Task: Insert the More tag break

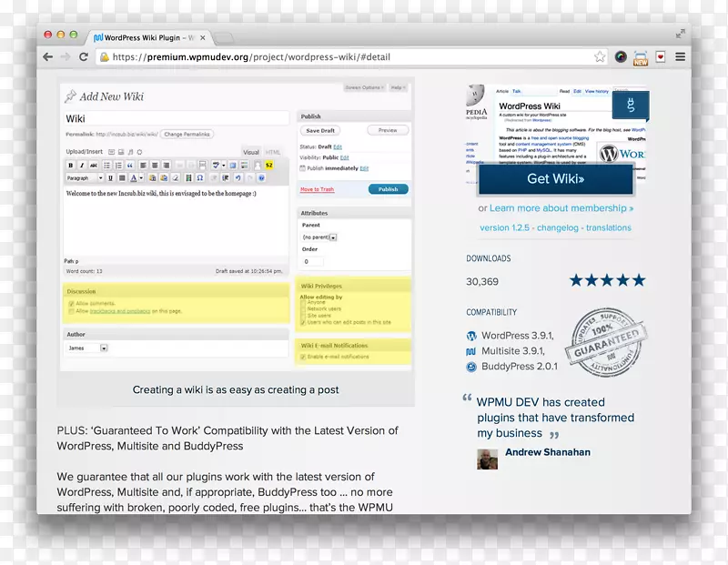Action: (x=202, y=166)
